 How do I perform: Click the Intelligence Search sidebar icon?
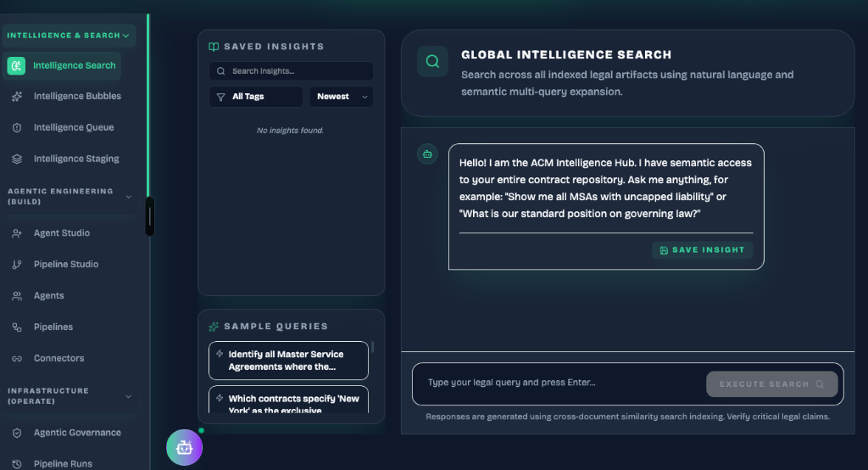pos(16,66)
